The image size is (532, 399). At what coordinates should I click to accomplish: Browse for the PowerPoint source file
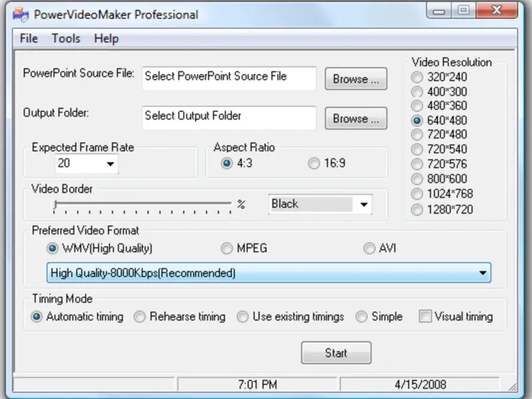(x=356, y=78)
